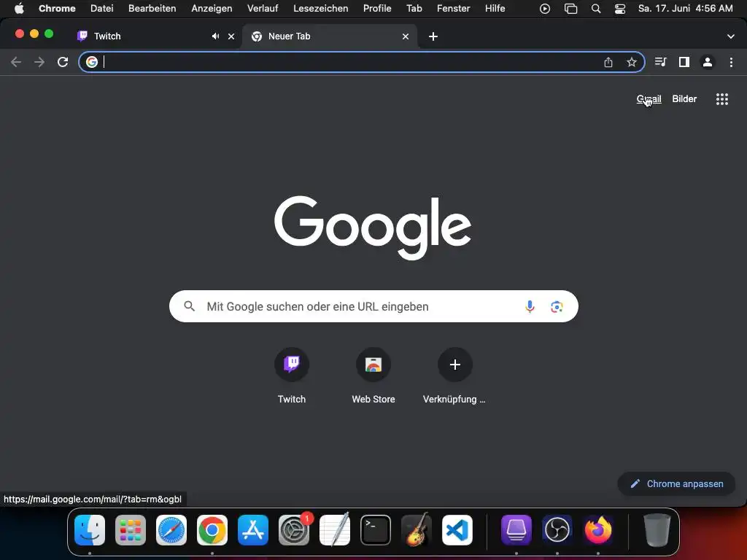Click the Chrome anpassen button
Image resolution: width=747 pixels, height=560 pixels.
676,484
